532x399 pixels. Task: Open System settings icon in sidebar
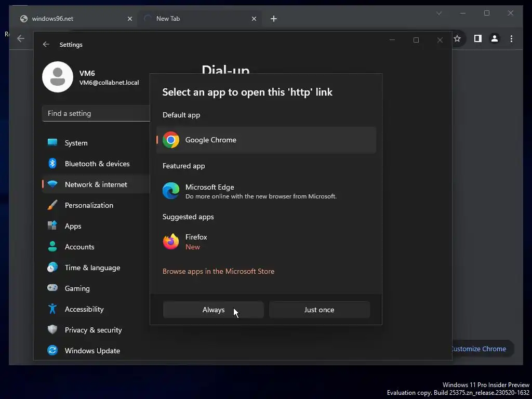52,142
